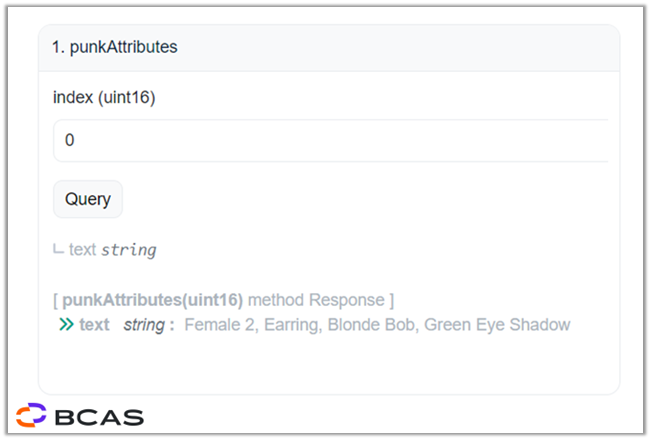This screenshot has width=651, height=440.
Task: Click the 1. numbering in the header
Action: pyautogui.click(x=58, y=47)
